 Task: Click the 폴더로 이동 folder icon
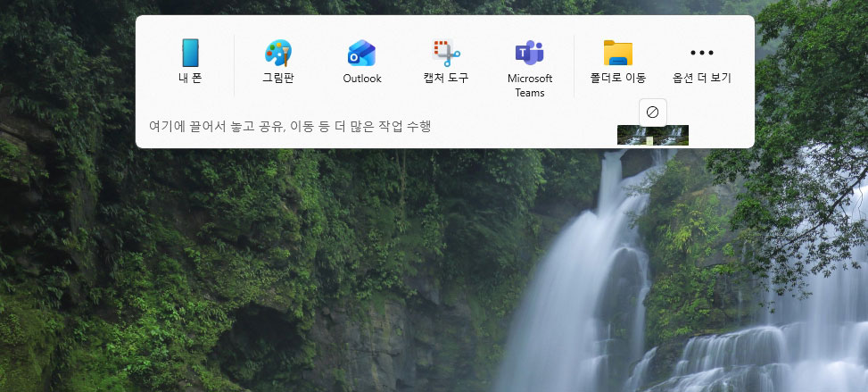(x=618, y=54)
